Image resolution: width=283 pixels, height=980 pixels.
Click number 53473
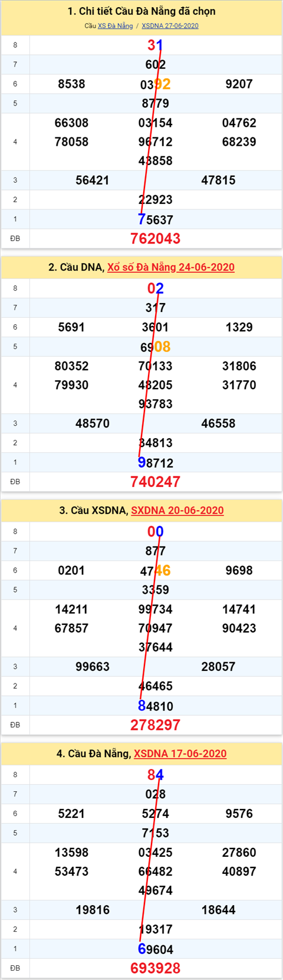(x=71, y=872)
